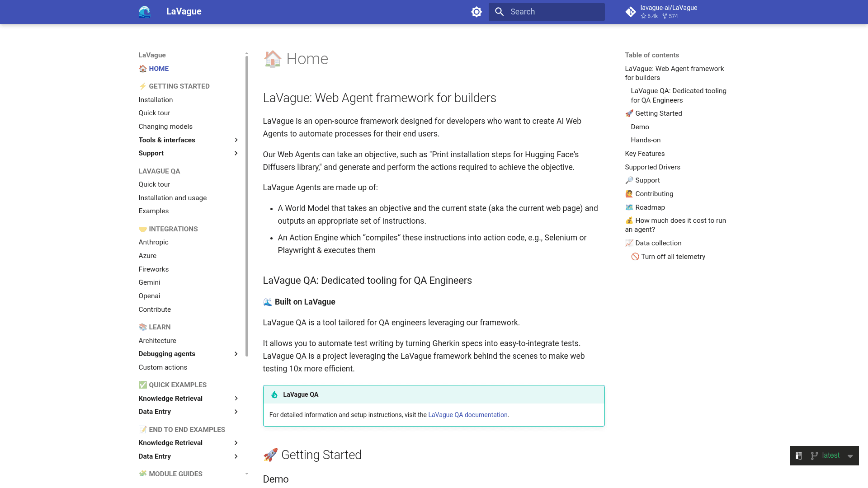This screenshot has height=488, width=868.
Task: Open Contribute page under Integrations
Action: [x=155, y=310]
